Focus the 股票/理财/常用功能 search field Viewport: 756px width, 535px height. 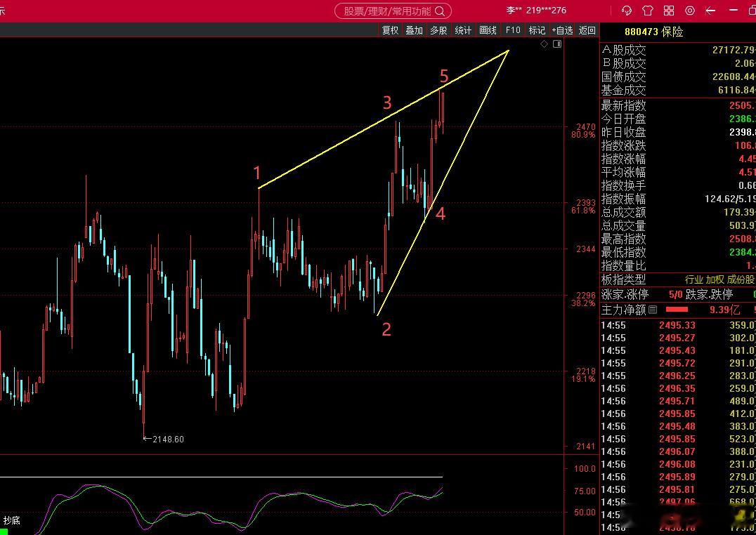pyautogui.click(x=393, y=11)
